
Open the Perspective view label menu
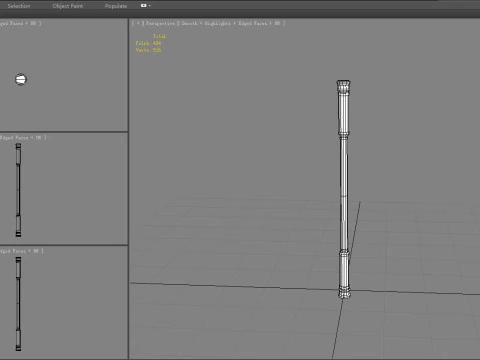coord(160,23)
